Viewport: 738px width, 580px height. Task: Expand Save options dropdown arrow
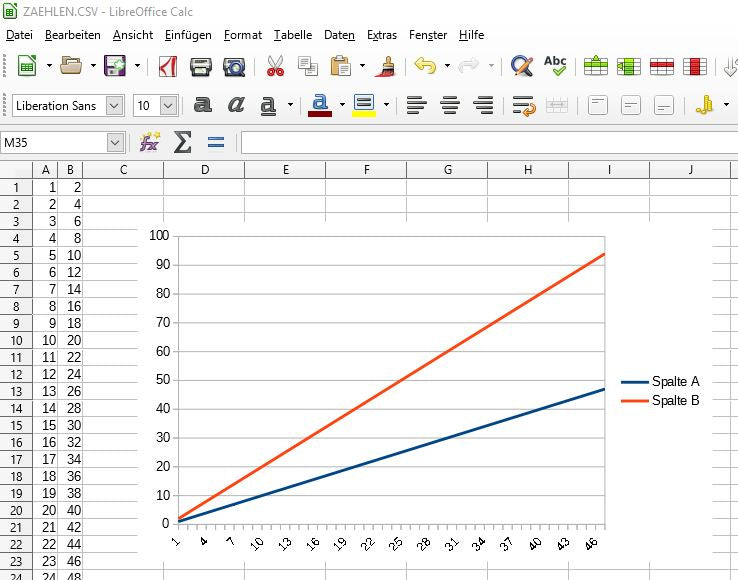click(137, 65)
